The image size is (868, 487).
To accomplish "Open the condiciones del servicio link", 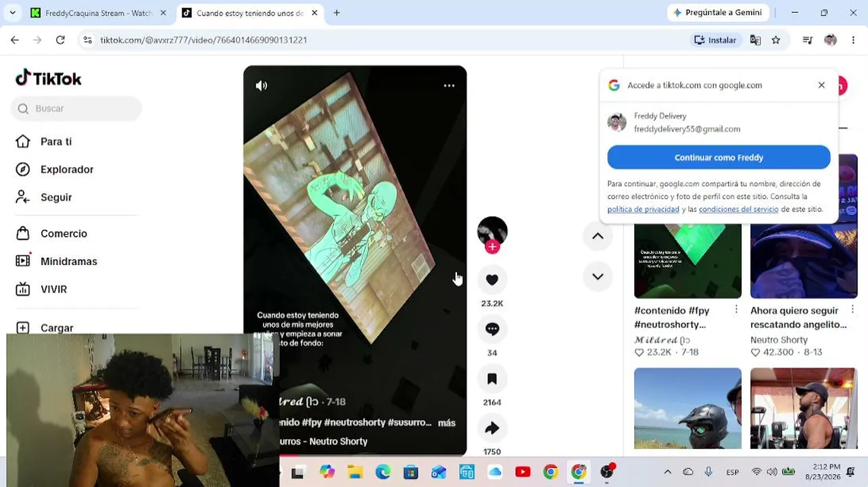I will [x=738, y=210].
